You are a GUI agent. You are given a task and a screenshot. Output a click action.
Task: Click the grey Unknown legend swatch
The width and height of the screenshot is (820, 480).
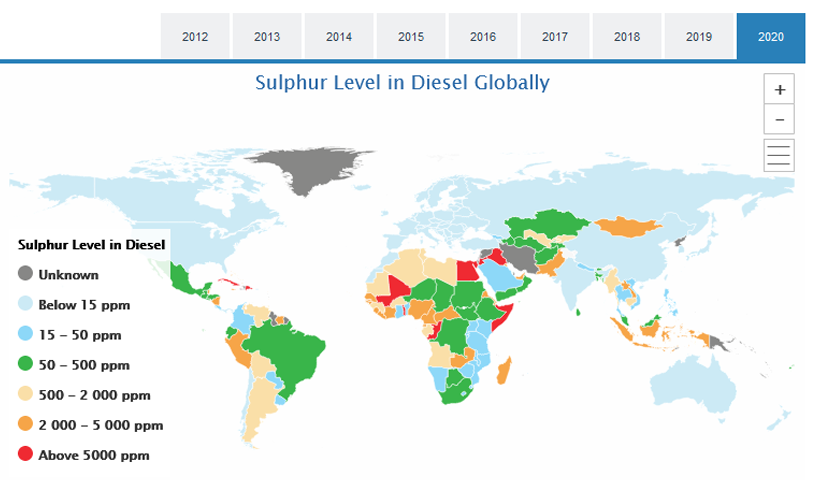point(25,273)
